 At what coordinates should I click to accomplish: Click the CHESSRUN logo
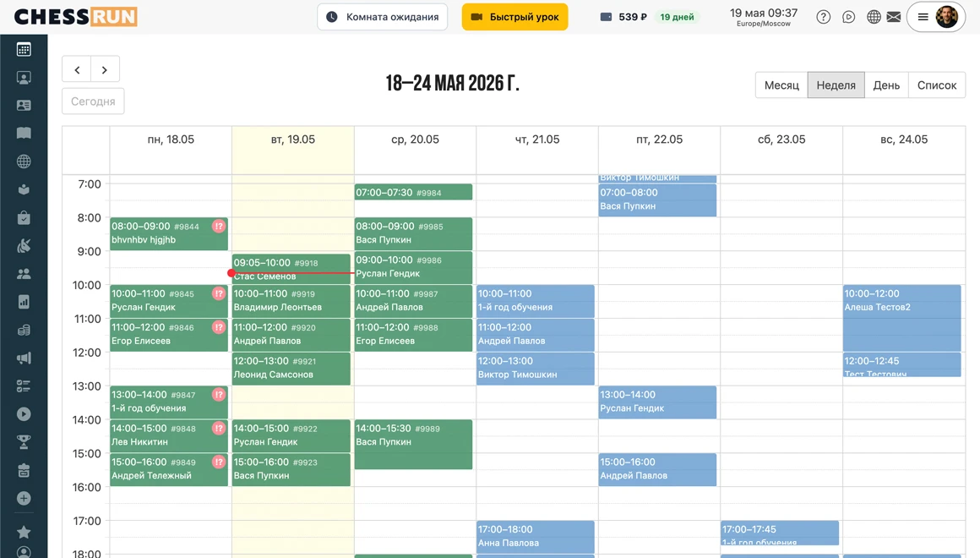click(76, 17)
